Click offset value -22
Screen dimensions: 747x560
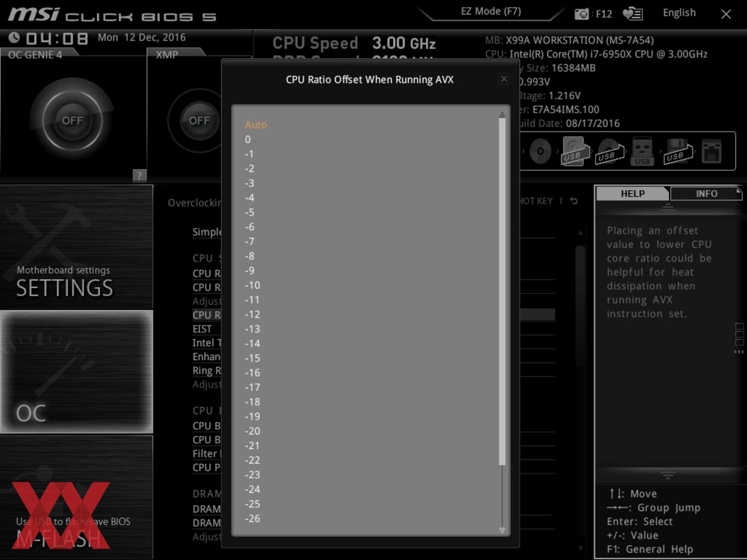252,460
